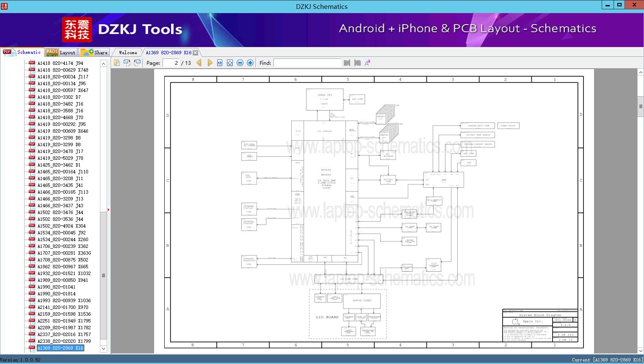Screen dimensions: 644x364
Task: Open A1534_820-00045 J92 schematic
Action: 61,233
